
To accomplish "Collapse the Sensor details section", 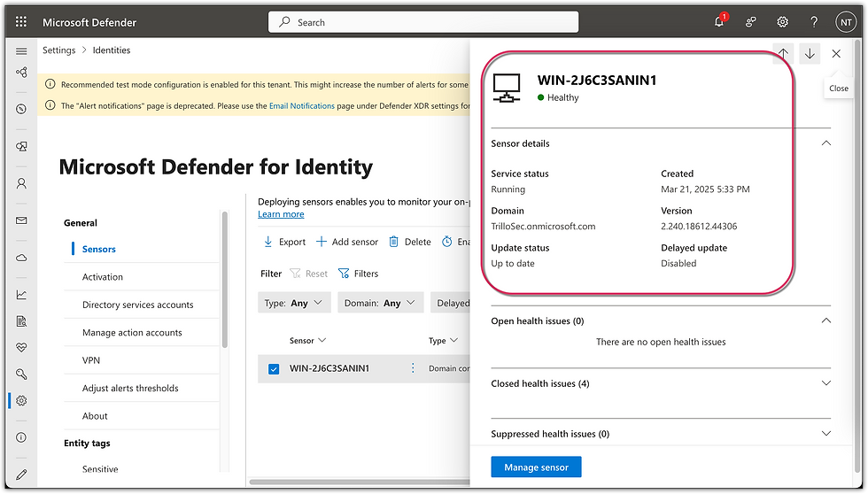I will click(826, 143).
